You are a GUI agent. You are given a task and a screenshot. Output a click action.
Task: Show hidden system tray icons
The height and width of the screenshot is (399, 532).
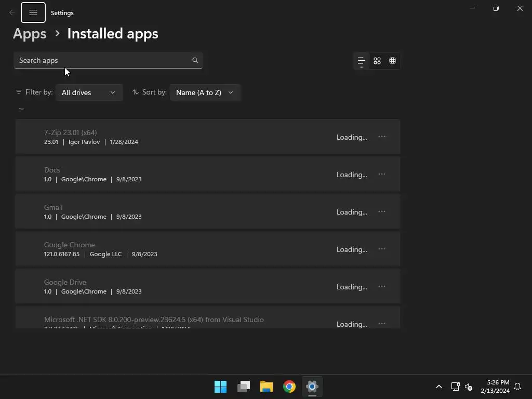pyautogui.click(x=438, y=387)
